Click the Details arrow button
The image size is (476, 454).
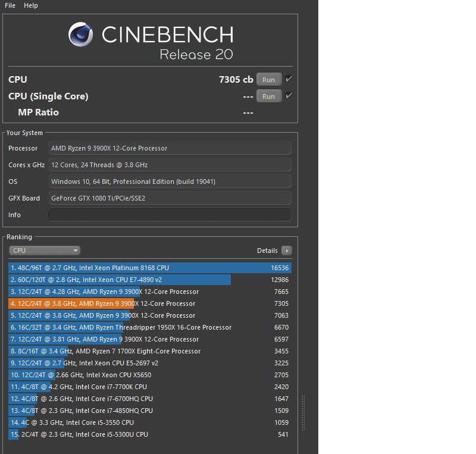(x=287, y=251)
